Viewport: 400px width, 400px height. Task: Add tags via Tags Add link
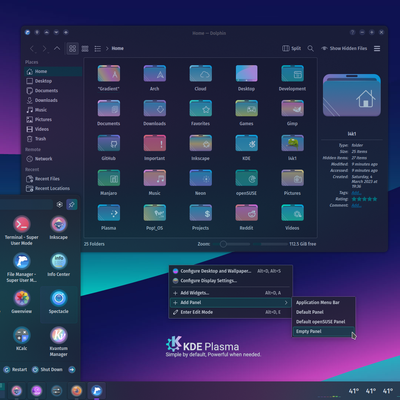pyautogui.click(x=356, y=193)
